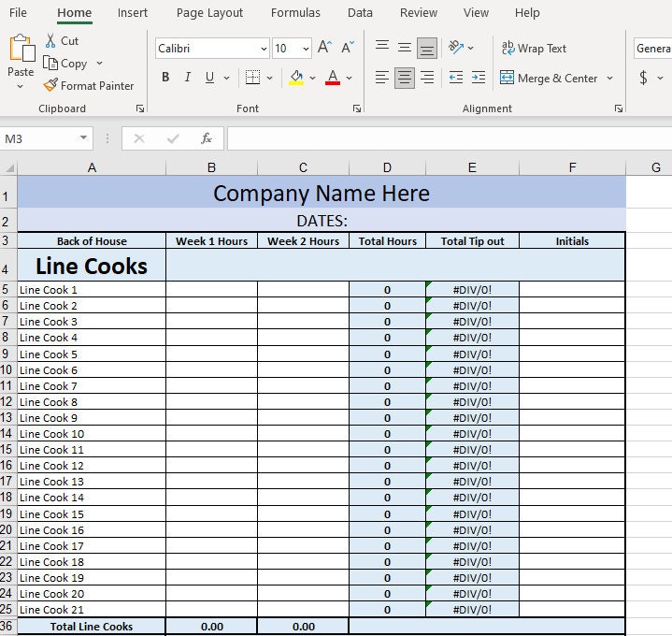Switch to the Data tab
Screen dimensions: 672x636
360,13
